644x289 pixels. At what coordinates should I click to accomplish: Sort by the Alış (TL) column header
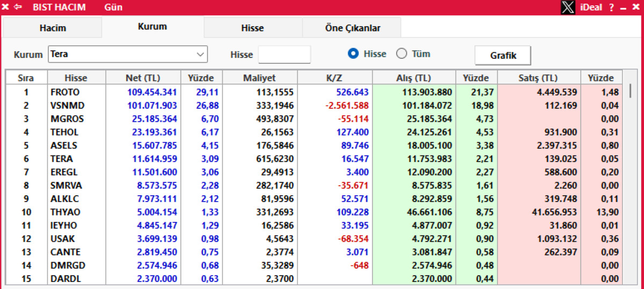[x=414, y=78]
